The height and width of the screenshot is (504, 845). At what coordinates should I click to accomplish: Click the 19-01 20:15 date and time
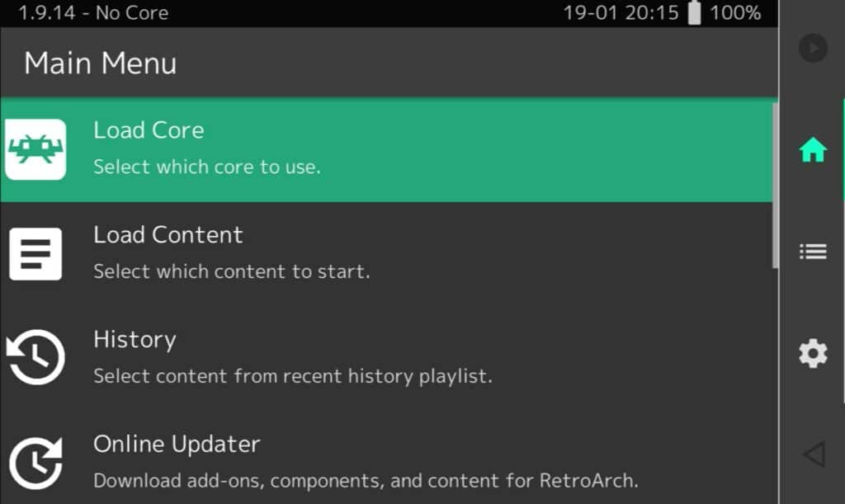(x=621, y=12)
